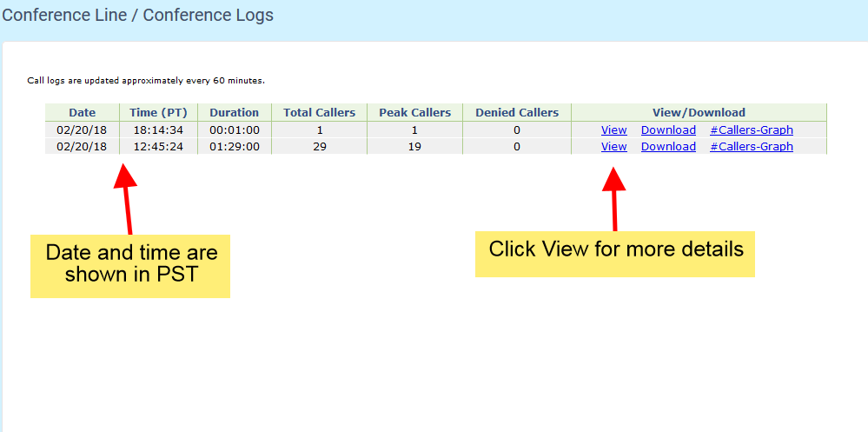Click the Time (PT) column header
Image resolution: width=868 pixels, height=432 pixels.
(x=158, y=112)
